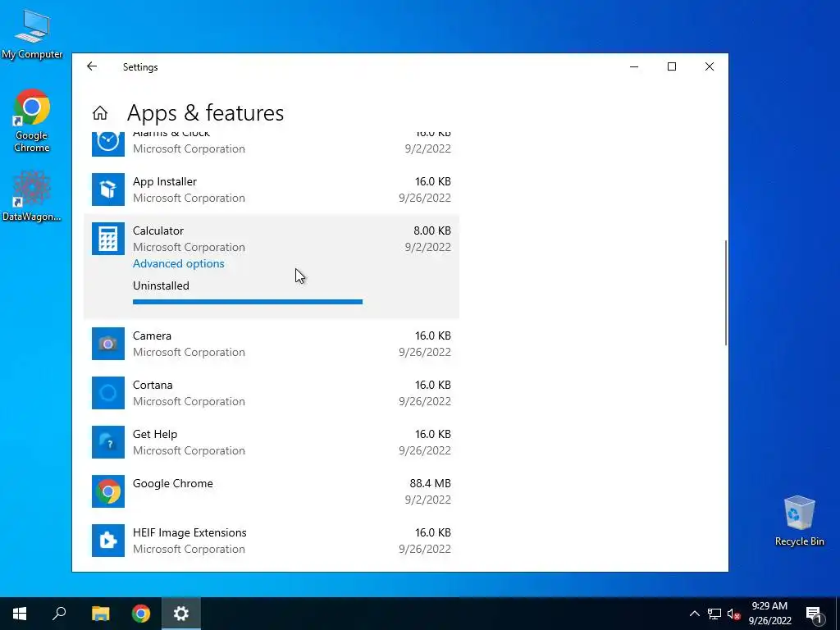The height and width of the screenshot is (630, 840).
Task: Launch Chrome from the taskbar
Action: pyautogui.click(x=141, y=614)
